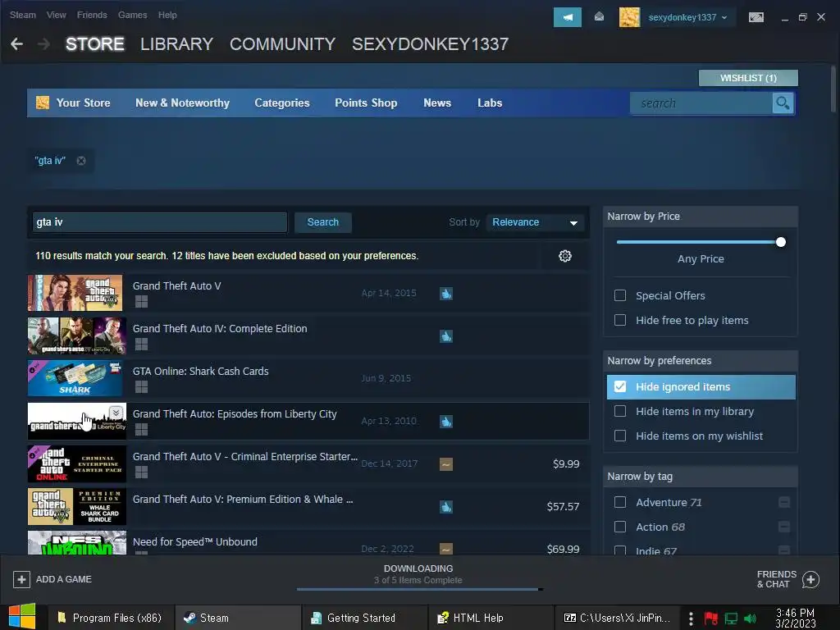The height and width of the screenshot is (630, 840).
Task: Adjust the Any Price slider handle
Action: 781,242
